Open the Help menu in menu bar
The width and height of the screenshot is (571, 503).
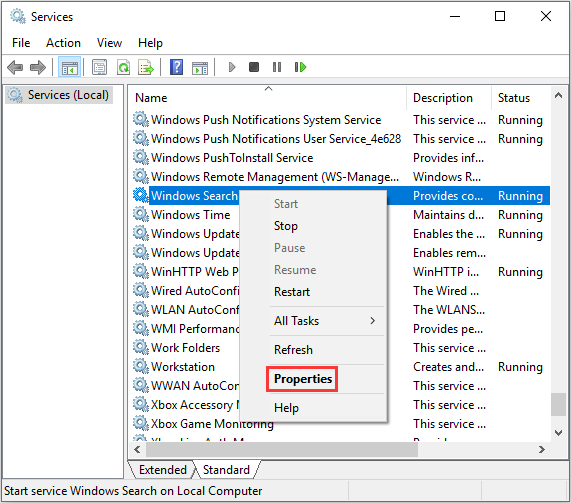coord(150,43)
